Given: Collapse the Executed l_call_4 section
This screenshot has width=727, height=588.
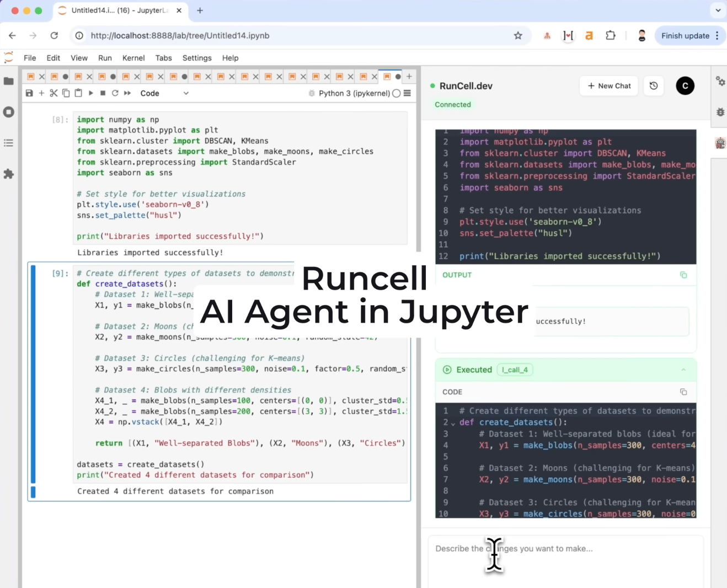Looking at the screenshot, I should click(683, 370).
